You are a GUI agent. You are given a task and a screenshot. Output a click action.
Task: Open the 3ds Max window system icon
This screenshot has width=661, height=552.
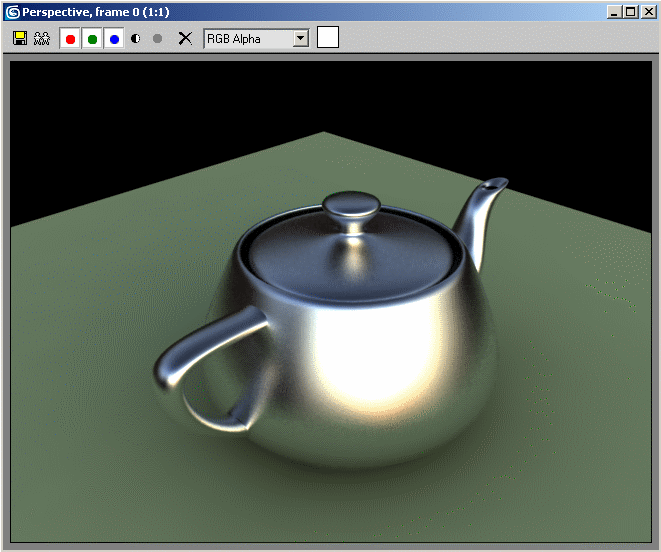click(x=13, y=12)
